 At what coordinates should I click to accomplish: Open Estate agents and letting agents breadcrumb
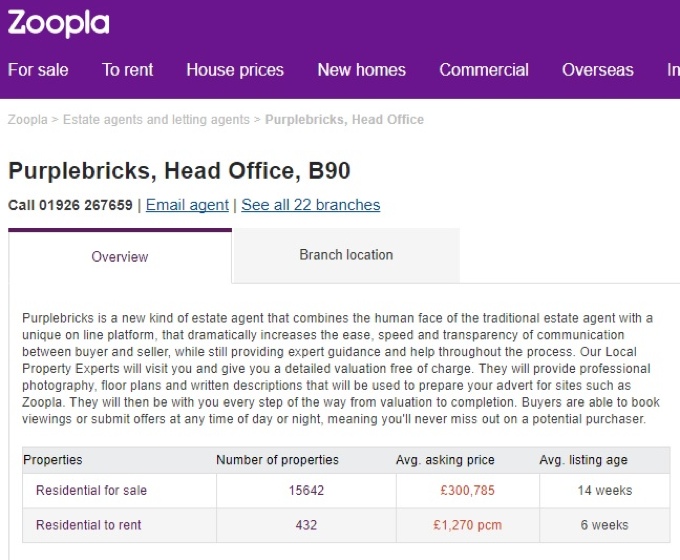(156, 120)
